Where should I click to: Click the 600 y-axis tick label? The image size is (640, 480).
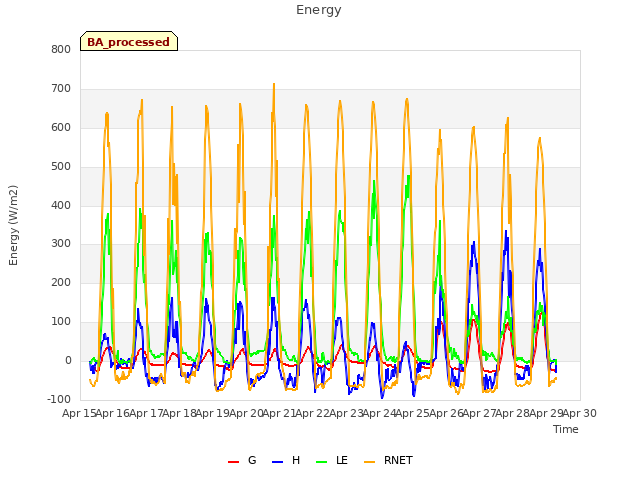(x=61, y=127)
